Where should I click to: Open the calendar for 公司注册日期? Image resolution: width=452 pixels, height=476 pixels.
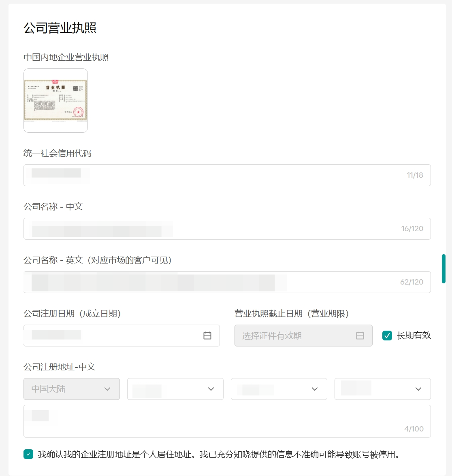click(207, 336)
